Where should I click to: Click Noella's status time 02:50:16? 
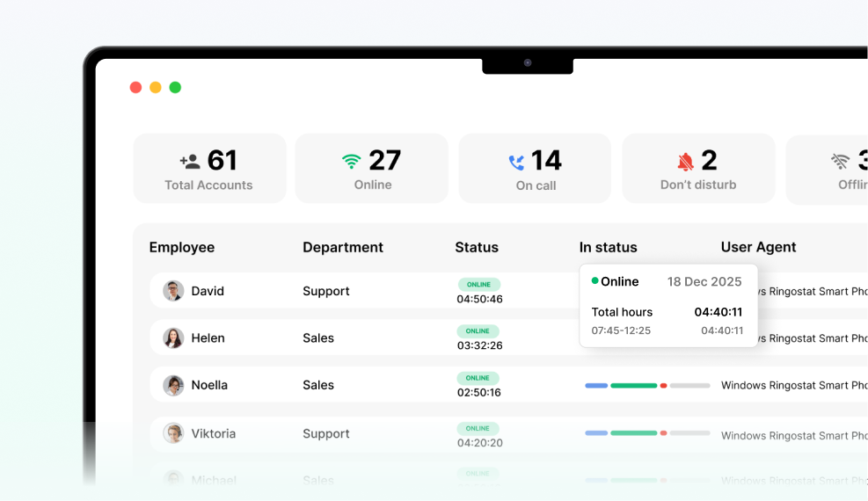[x=478, y=393]
